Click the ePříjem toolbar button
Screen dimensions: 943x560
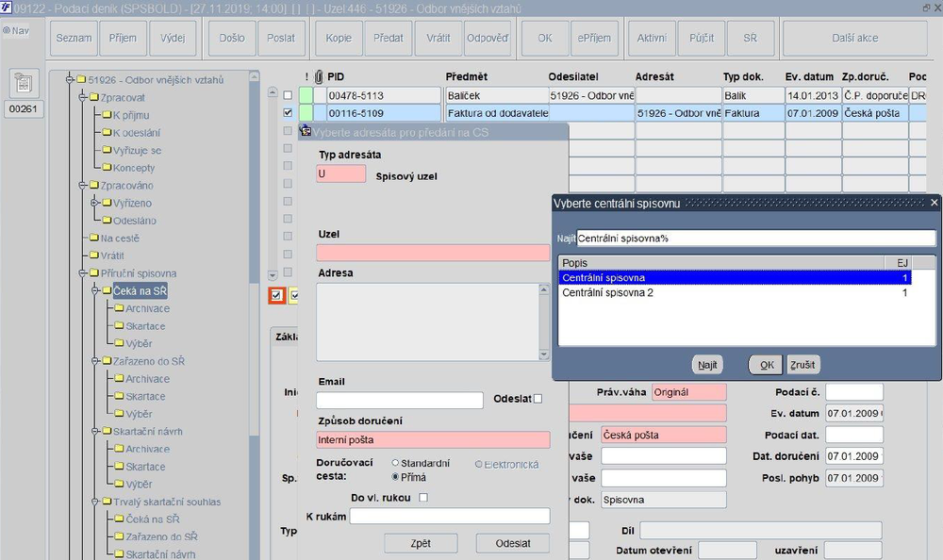[594, 38]
